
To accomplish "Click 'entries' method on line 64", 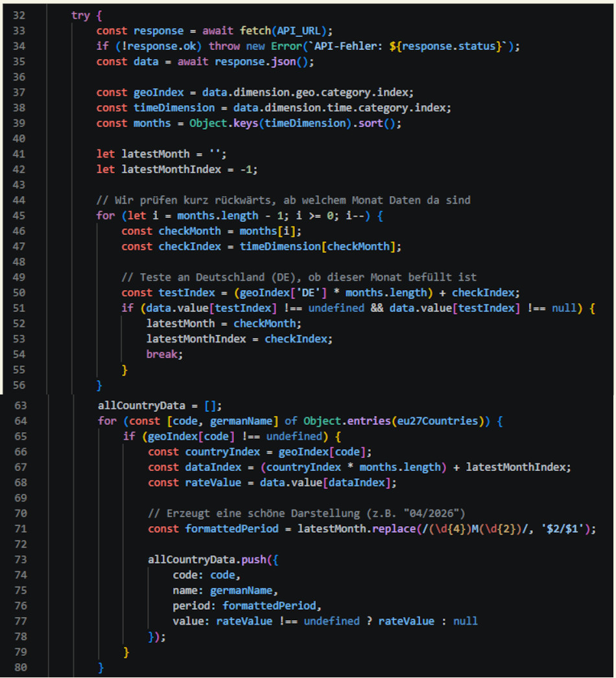I will point(369,421).
